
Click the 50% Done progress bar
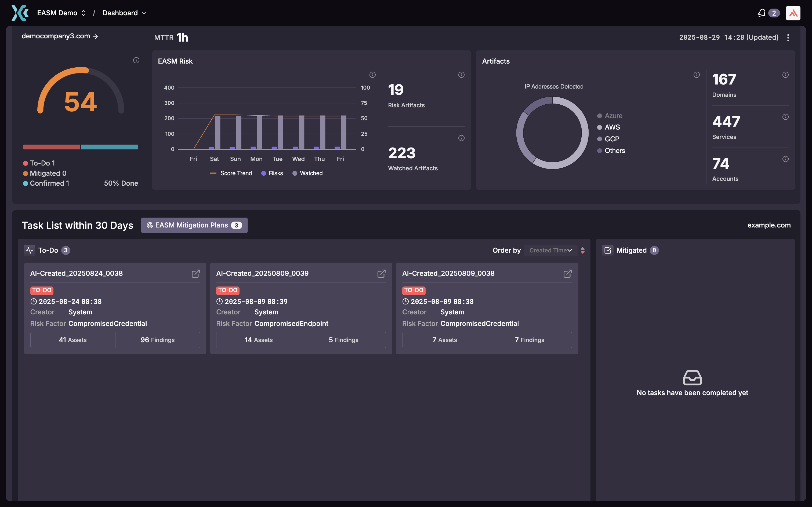[x=80, y=147]
